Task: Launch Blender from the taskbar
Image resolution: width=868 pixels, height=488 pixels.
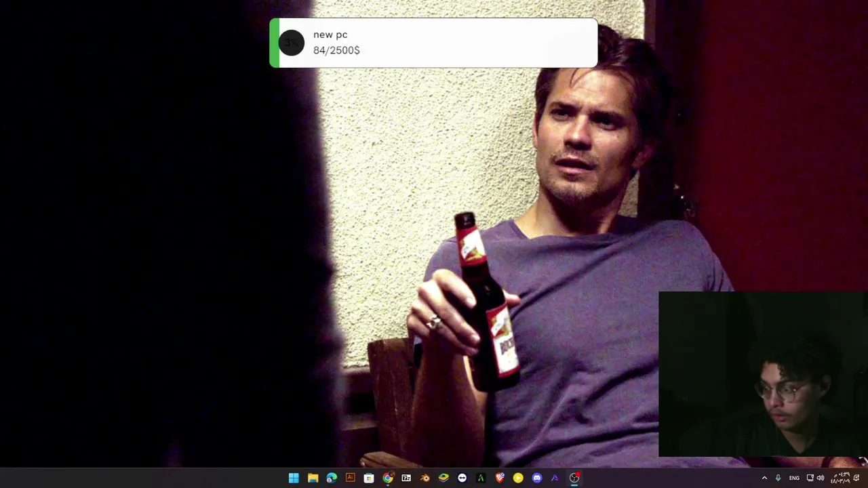Action: click(425, 478)
